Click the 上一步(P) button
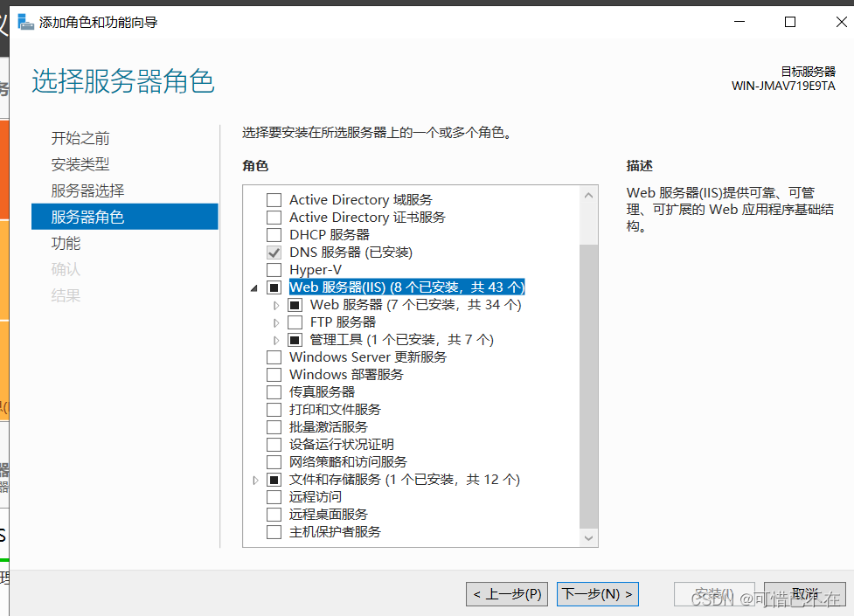 [x=507, y=593]
